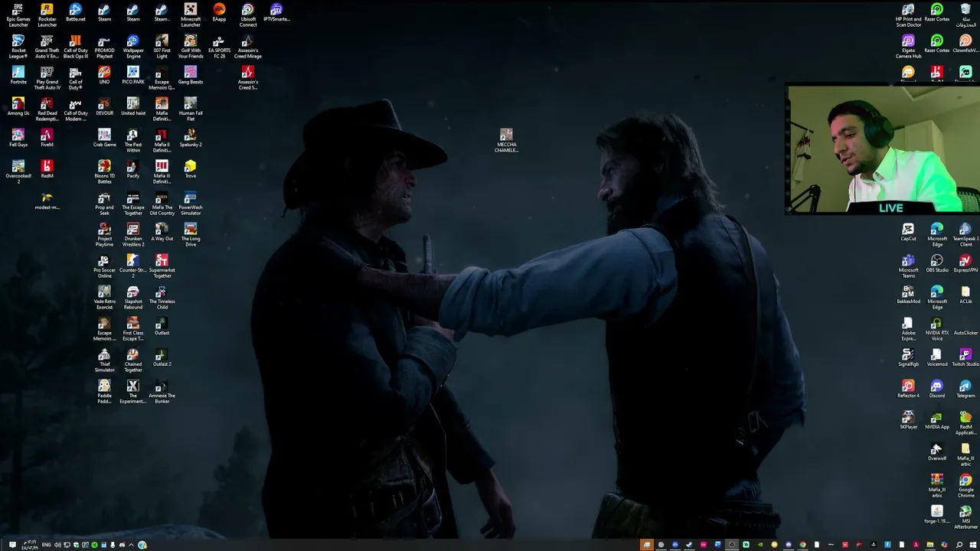Select the Assassin's Creed Mirage icon

(248, 47)
